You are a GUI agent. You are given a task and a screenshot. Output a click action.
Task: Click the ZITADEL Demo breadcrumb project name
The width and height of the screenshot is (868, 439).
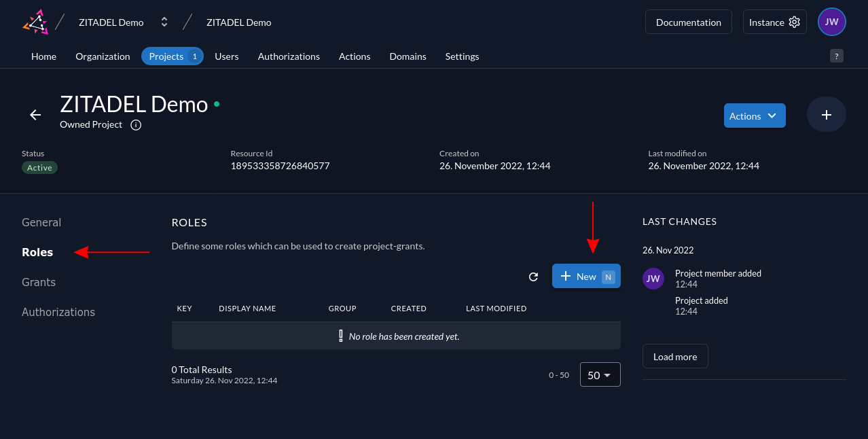tap(238, 22)
